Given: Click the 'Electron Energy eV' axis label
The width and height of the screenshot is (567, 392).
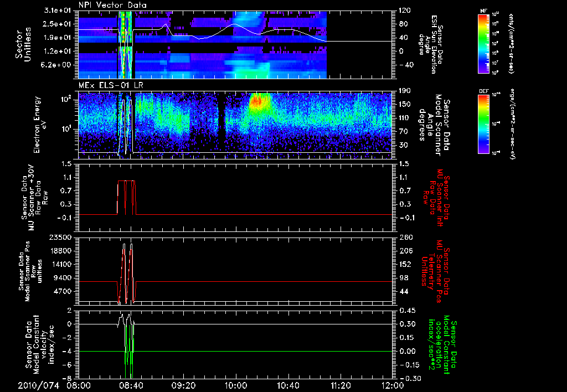Looking at the screenshot, I should [x=40, y=125].
